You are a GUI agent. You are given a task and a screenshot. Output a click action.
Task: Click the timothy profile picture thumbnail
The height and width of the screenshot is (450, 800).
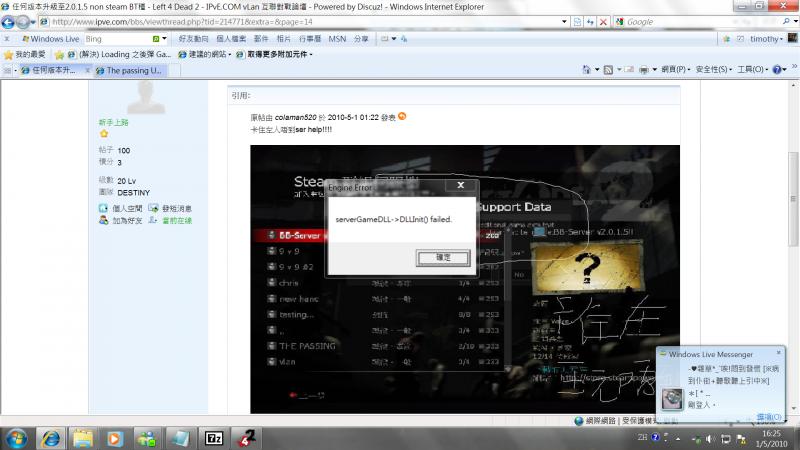click(x=792, y=38)
